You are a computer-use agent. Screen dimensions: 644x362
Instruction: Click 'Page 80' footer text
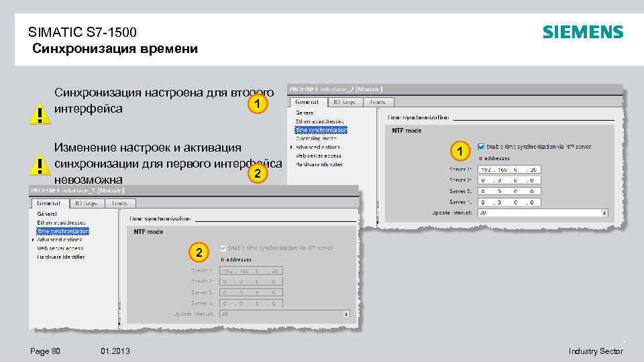[x=45, y=351]
